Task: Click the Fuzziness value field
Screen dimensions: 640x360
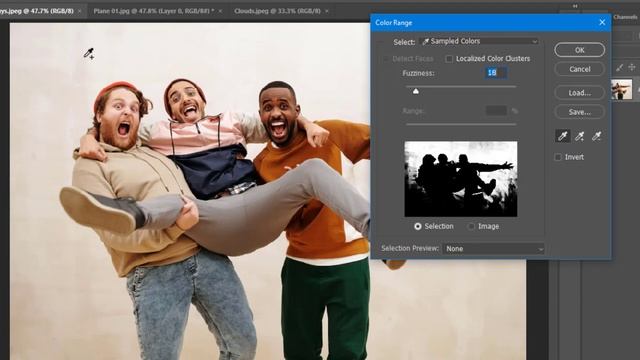Action: coord(496,73)
